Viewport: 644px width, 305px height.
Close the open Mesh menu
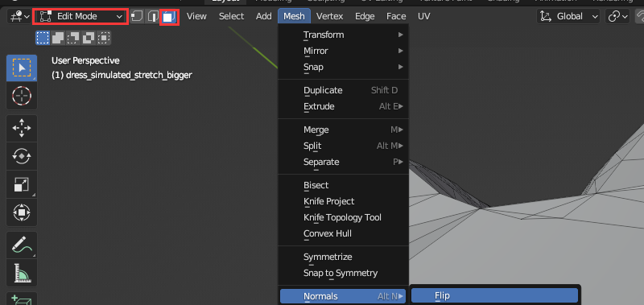click(295, 16)
